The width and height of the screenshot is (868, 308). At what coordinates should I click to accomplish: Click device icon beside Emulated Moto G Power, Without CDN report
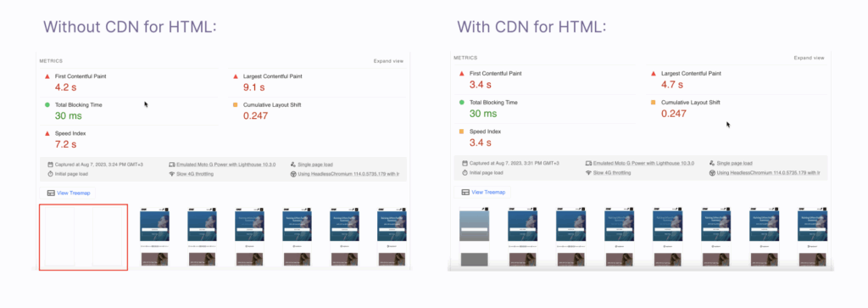point(171,165)
